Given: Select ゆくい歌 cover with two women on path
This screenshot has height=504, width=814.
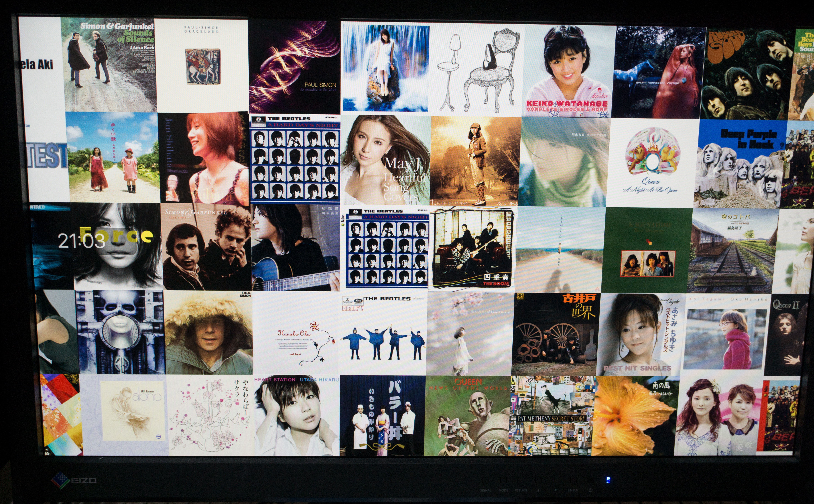Looking at the screenshot, I should 113,157.
